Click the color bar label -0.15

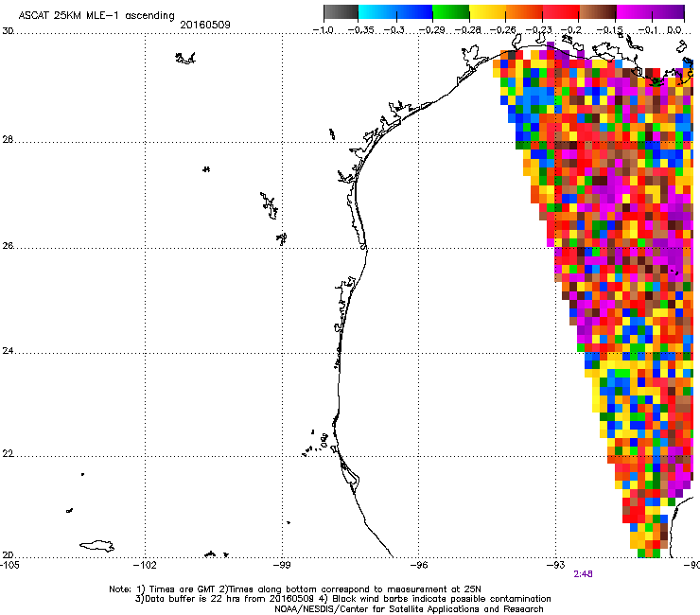pyautogui.click(x=610, y=30)
